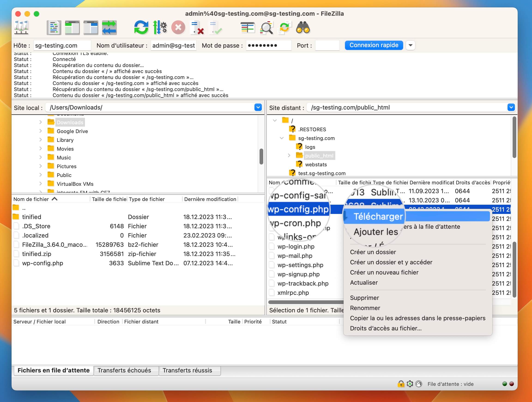This screenshot has width=532, height=402.
Task: Click the local tree vertical scrollbar thumb
Action: [x=261, y=156]
